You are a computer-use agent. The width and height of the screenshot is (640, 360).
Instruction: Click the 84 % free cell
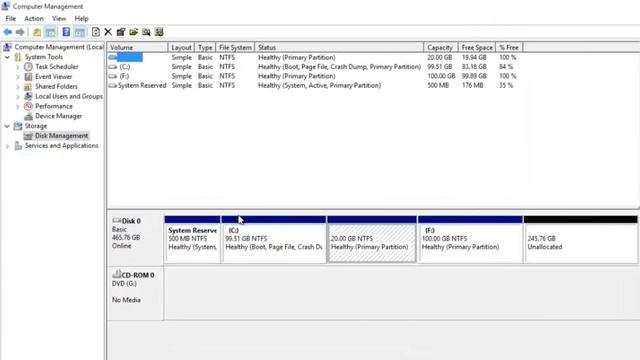[x=506, y=67]
